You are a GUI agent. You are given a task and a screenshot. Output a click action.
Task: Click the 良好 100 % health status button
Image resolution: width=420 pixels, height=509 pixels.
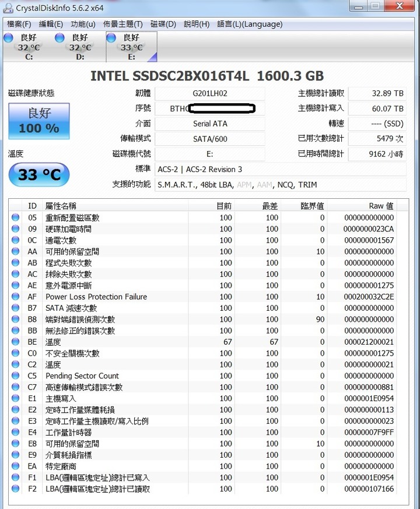point(39,121)
